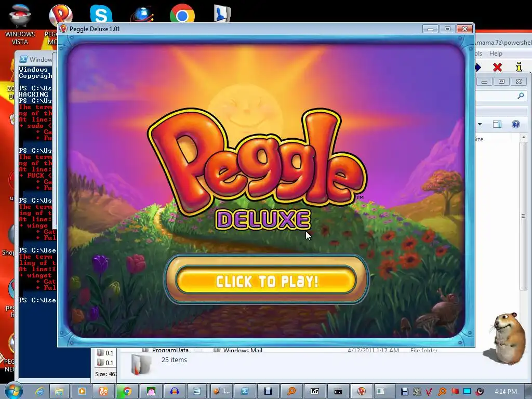Viewport: 532px width, 399px height.
Task: Click the red X Delete icon in 7-Zip
Action: [497, 67]
